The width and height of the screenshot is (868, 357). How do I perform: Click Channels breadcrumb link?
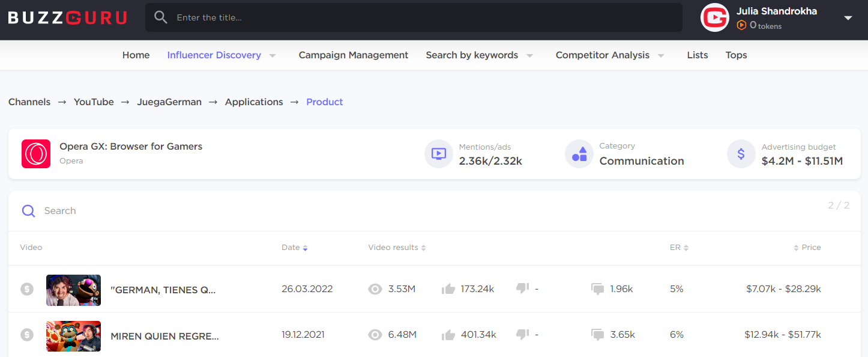click(x=29, y=102)
